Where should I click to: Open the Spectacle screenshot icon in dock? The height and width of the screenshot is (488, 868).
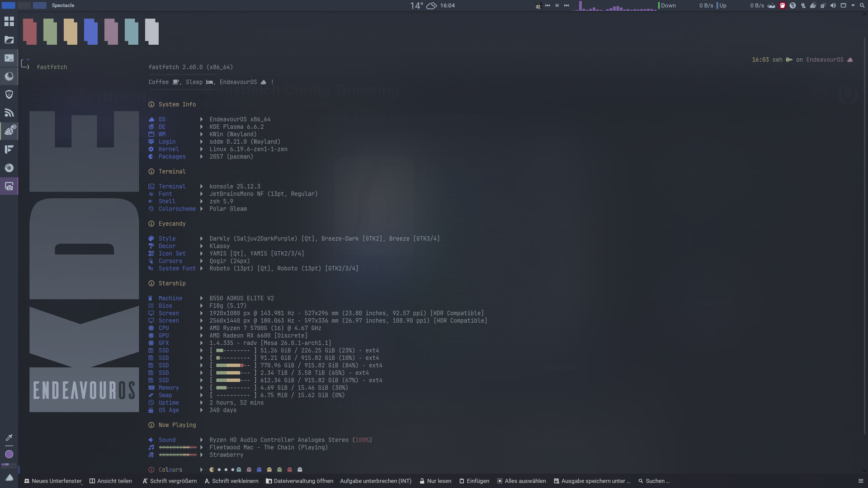click(9, 186)
